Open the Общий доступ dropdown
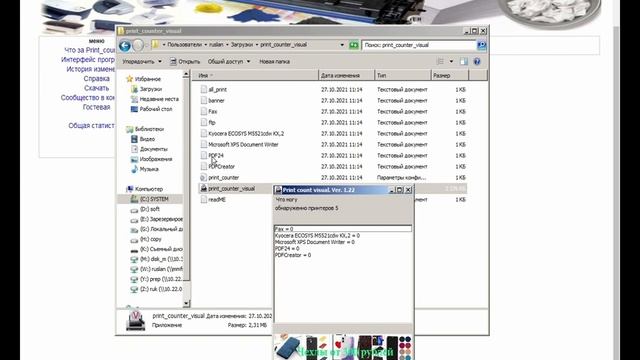 [x=229, y=62]
